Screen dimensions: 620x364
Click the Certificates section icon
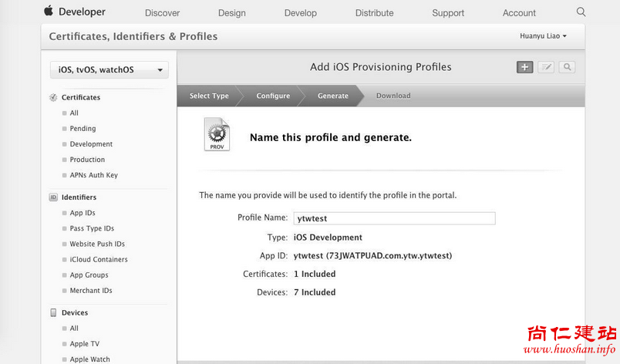coord(53,98)
